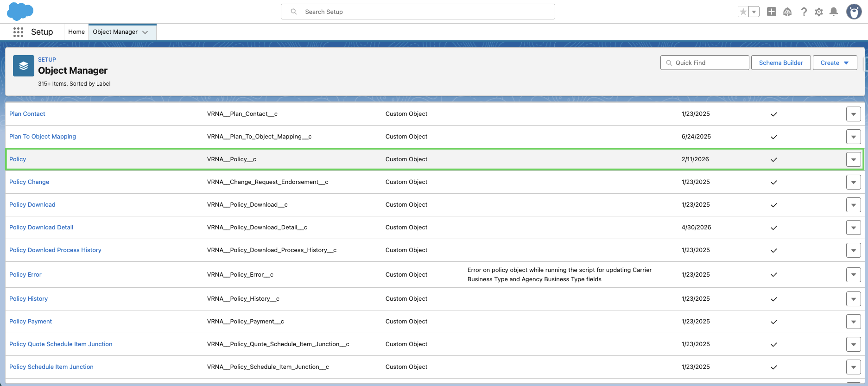Open actions for VRNA__Policy_Schedule_Item_Junction__c row
Screen dimensions: 868x386
point(854,367)
